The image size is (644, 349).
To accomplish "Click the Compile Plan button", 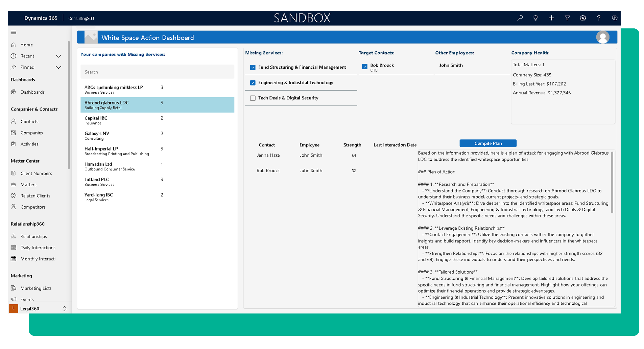I will point(488,143).
